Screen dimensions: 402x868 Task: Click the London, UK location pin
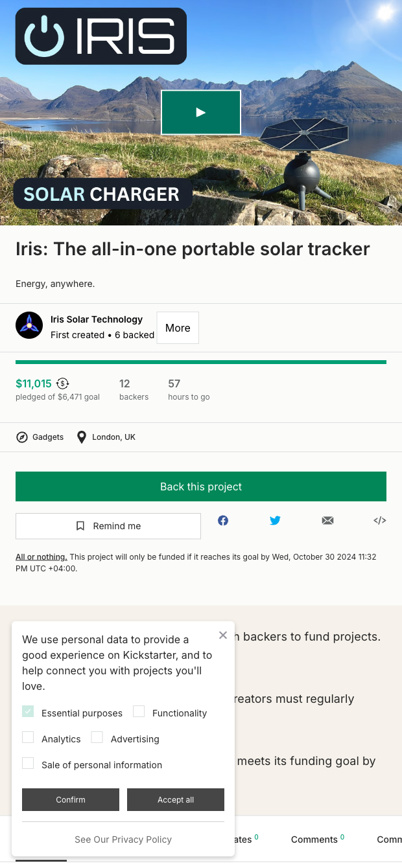tap(82, 437)
